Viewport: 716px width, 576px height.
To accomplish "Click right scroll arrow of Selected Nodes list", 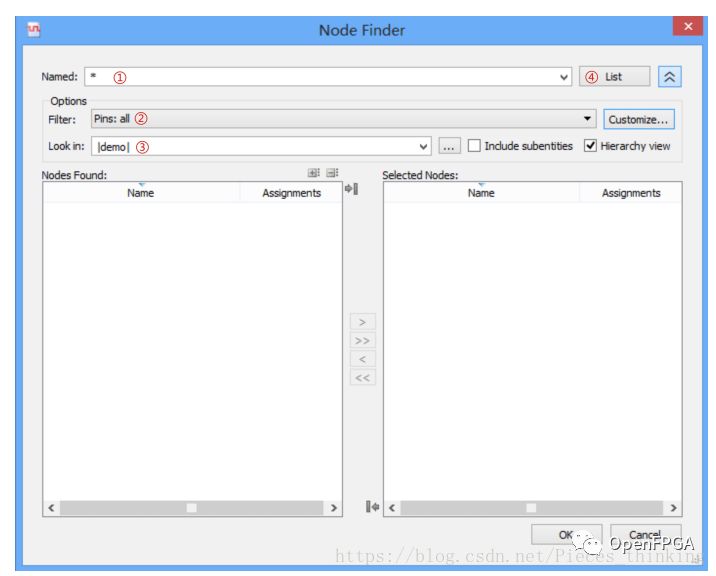I will click(x=674, y=508).
